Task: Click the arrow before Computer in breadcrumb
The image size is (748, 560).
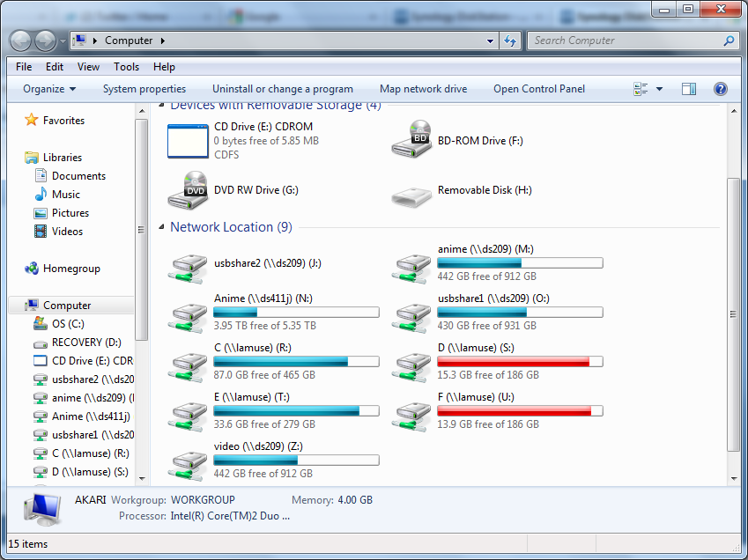Action: [x=94, y=41]
